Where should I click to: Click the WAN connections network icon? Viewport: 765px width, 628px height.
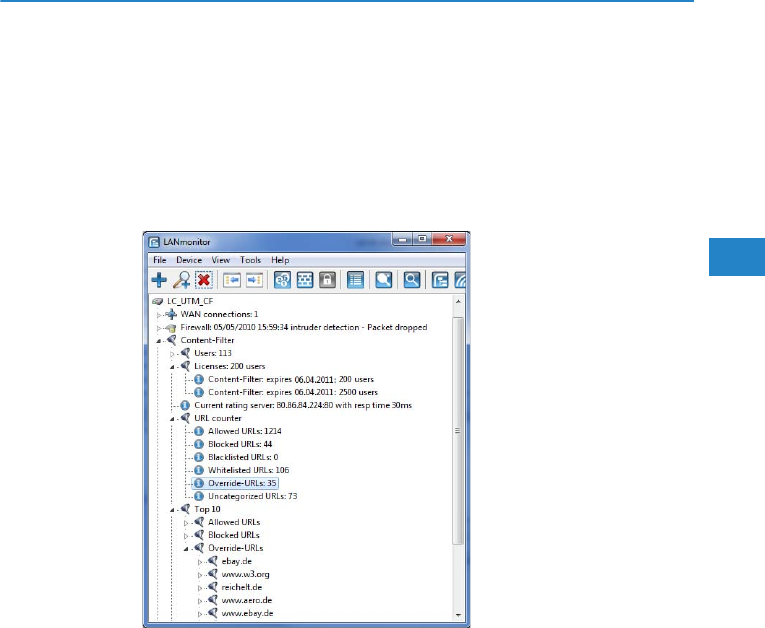(x=171, y=314)
